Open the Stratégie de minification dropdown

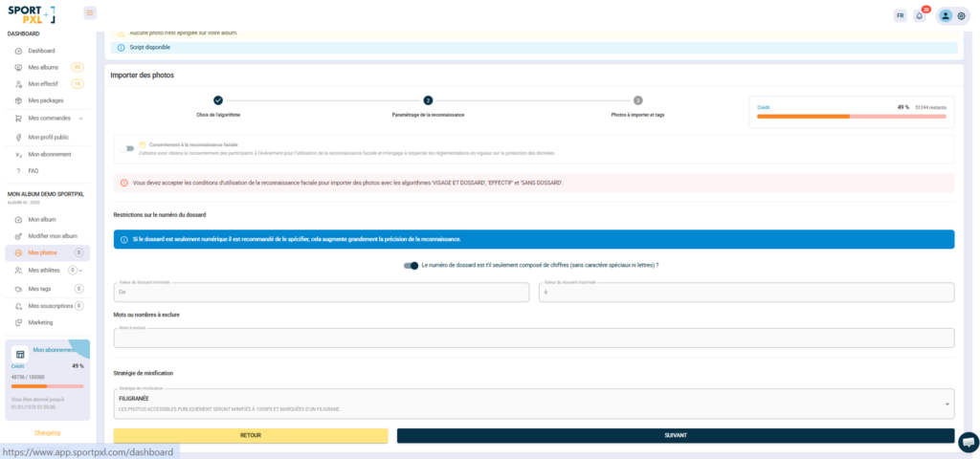pos(533,404)
